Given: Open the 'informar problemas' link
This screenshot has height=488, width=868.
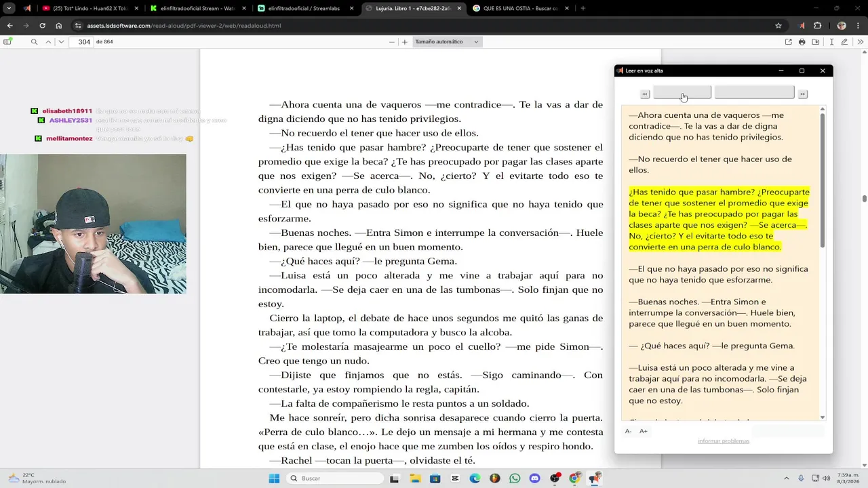Looking at the screenshot, I should click(x=724, y=441).
